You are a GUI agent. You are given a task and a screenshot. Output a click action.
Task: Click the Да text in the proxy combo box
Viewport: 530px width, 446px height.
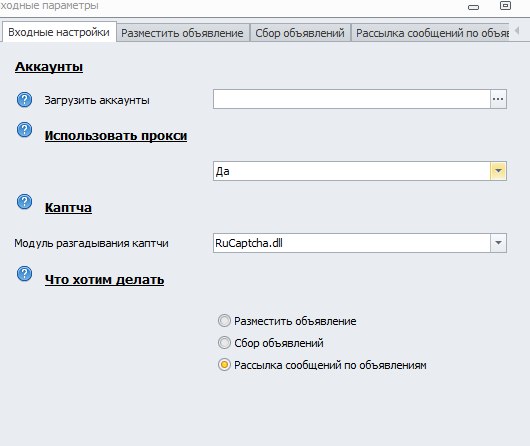click(223, 171)
